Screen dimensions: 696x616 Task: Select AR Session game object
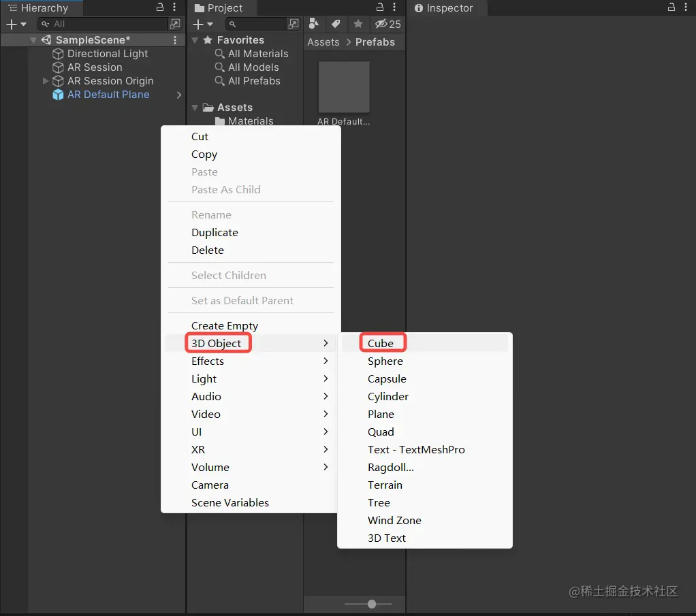tap(95, 67)
